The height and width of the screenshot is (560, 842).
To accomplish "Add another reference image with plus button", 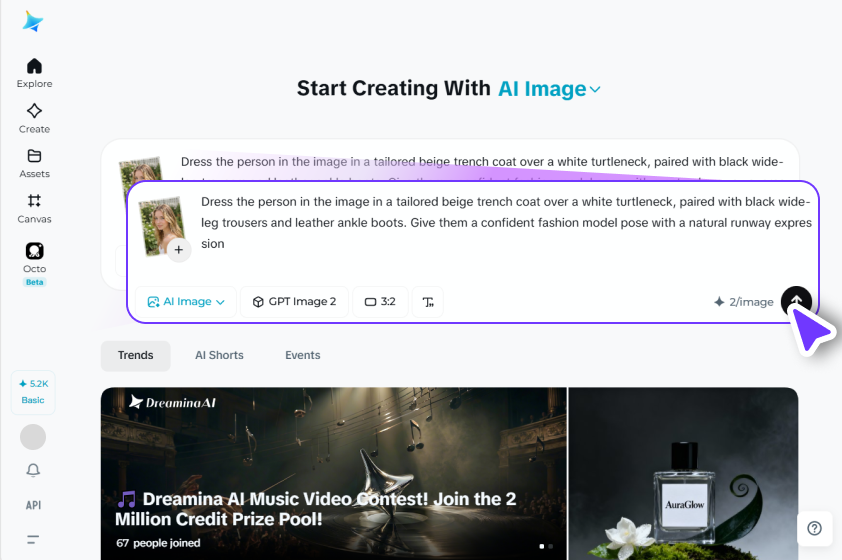I will coord(179,250).
